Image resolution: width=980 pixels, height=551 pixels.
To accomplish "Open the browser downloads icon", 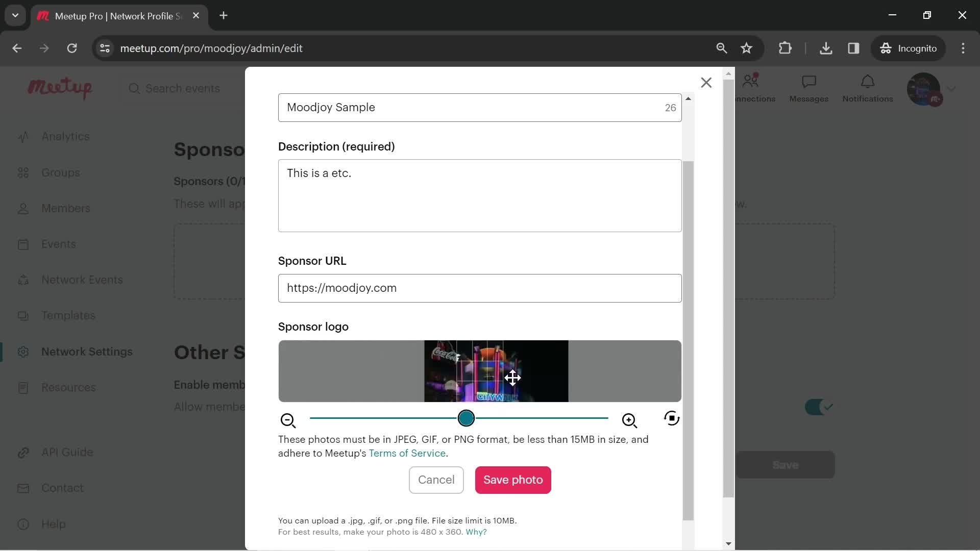I will click(x=826, y=48).
